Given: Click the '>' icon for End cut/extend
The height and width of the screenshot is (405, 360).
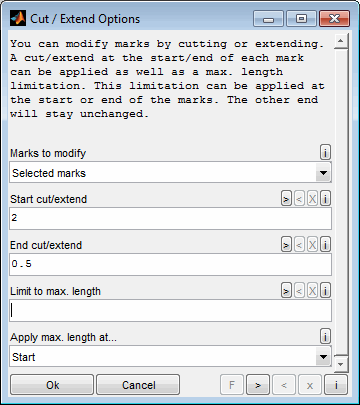Looking at the screenshot, I should [286, 245].
